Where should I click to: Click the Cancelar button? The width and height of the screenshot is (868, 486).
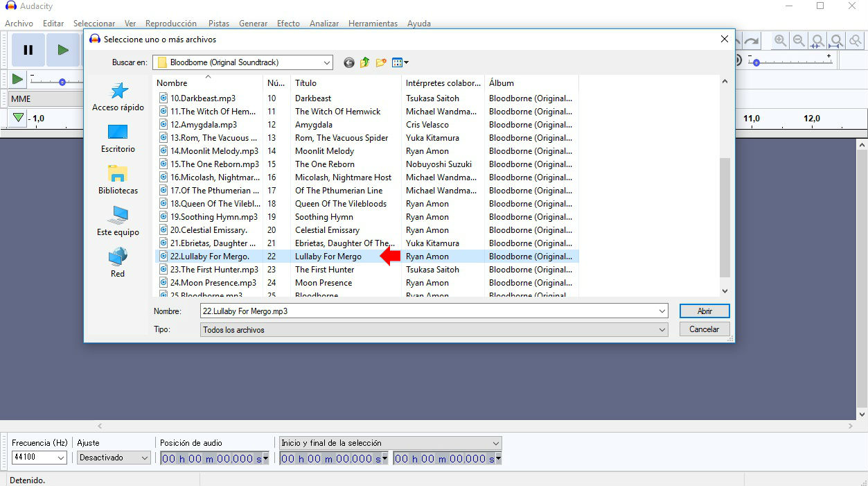coord(704,329)
